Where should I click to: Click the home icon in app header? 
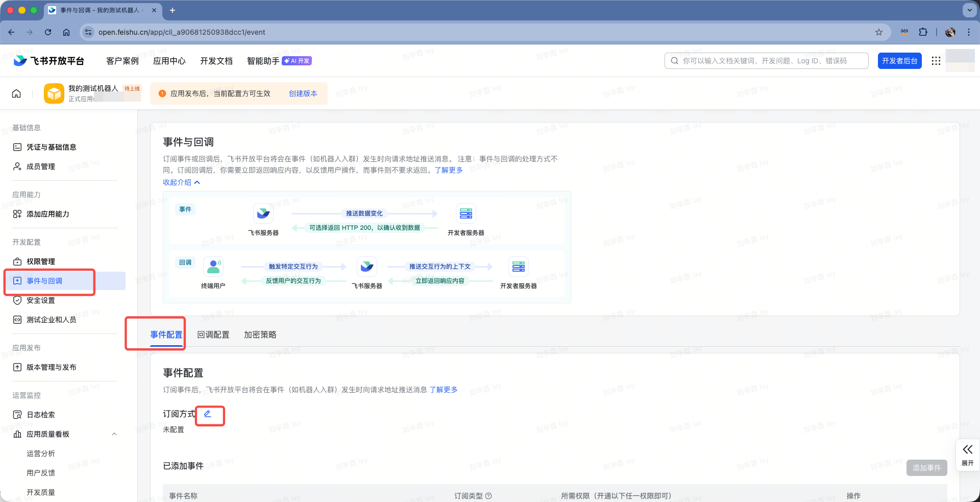[16, 93]
